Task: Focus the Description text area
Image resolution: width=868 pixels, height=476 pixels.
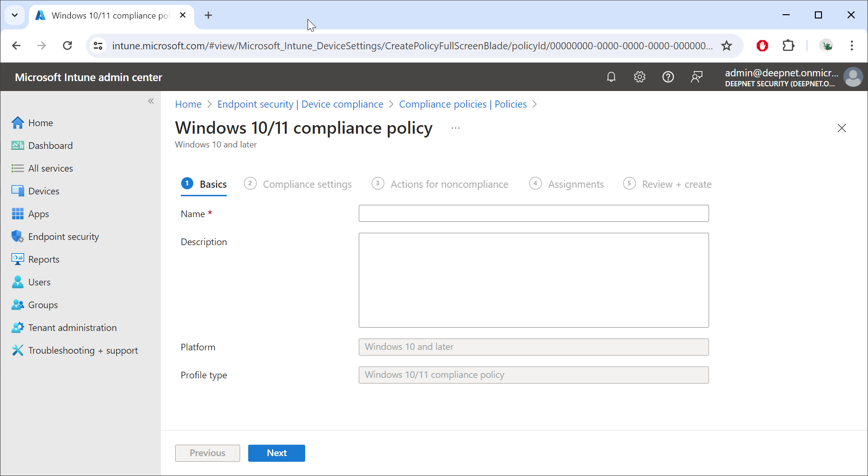Action: pos(533,280)
